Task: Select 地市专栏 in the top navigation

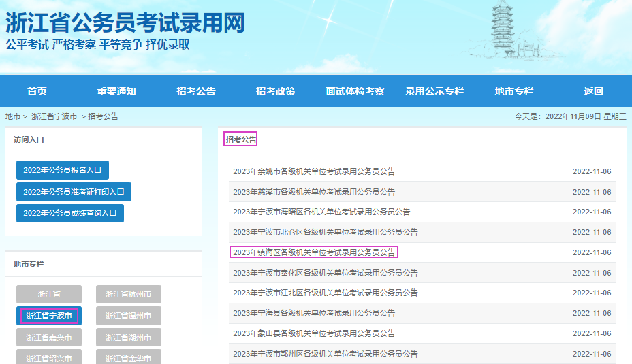Action: 514,91
